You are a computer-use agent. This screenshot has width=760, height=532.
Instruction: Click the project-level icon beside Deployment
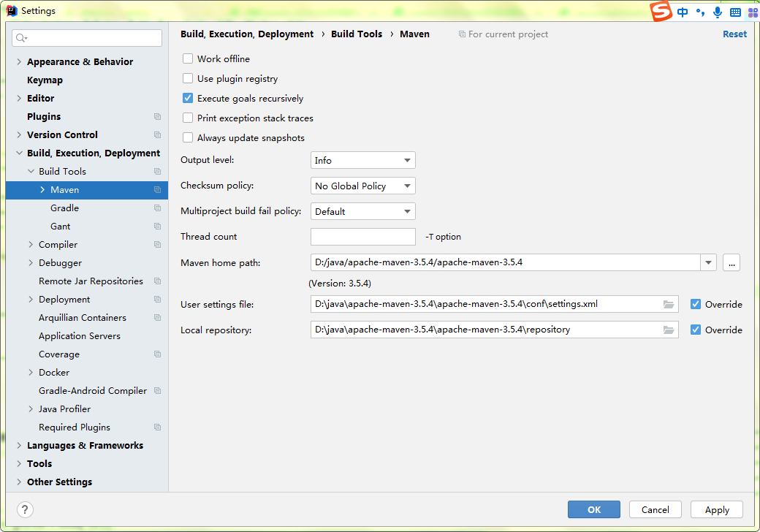click(158, 300)
